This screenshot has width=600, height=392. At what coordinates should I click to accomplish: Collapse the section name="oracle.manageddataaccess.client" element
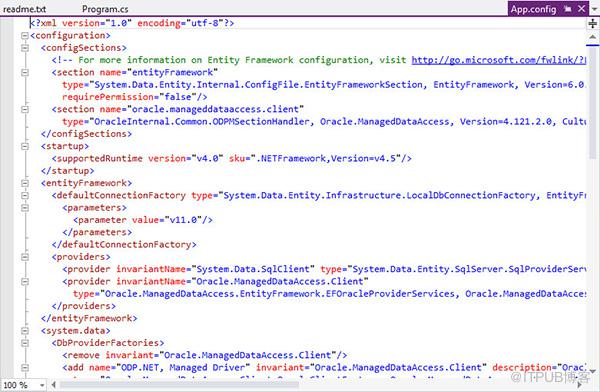(x=25, y=109)
